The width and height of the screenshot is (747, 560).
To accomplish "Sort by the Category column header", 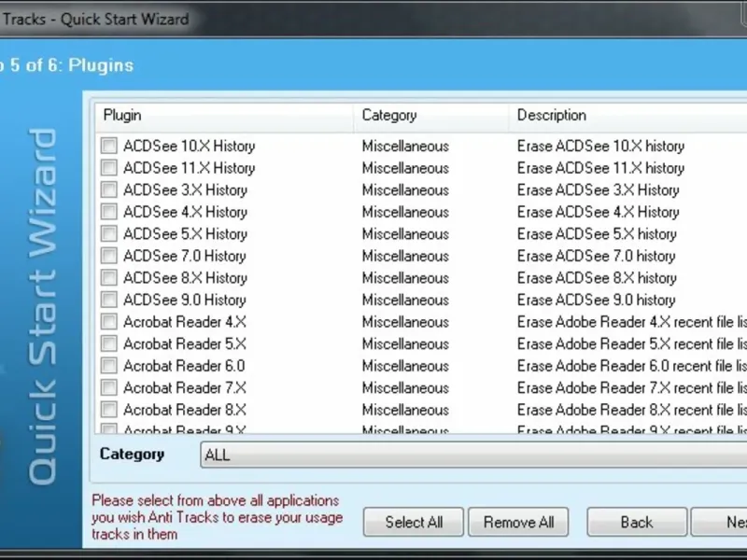I will (x=431, y=116).
